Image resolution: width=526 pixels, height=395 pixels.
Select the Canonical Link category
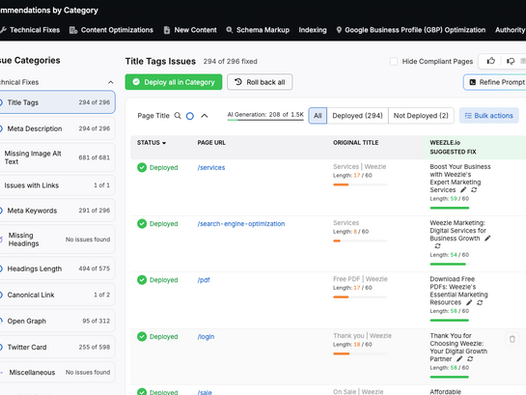(x=57, y=295)
